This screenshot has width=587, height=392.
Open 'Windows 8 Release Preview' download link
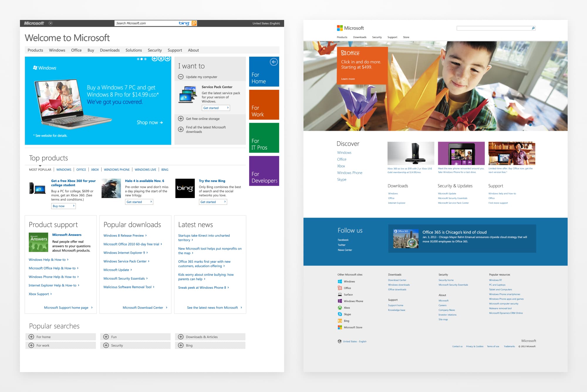point(125,236)
